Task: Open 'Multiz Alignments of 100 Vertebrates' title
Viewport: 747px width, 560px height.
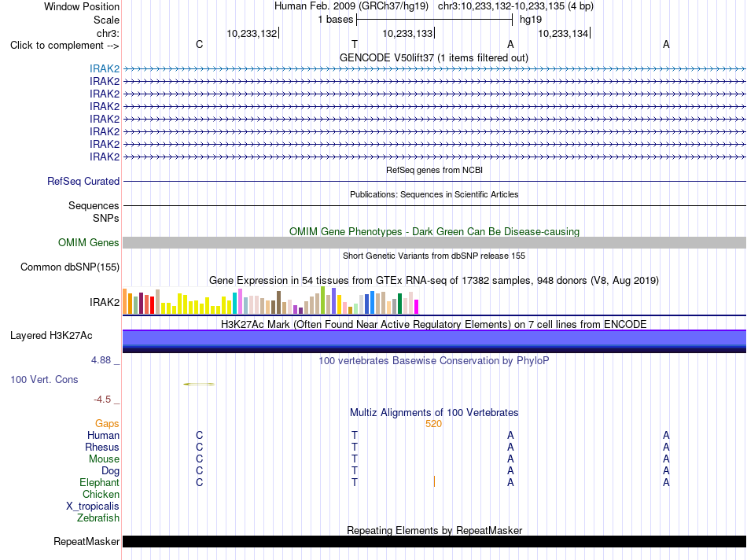Action: 434,413
